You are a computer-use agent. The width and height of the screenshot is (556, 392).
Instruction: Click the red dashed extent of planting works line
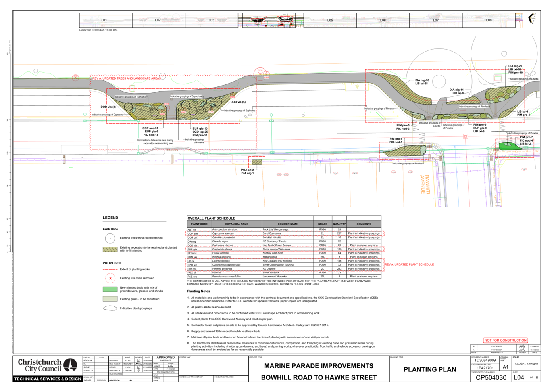click(x=110, y=269)
